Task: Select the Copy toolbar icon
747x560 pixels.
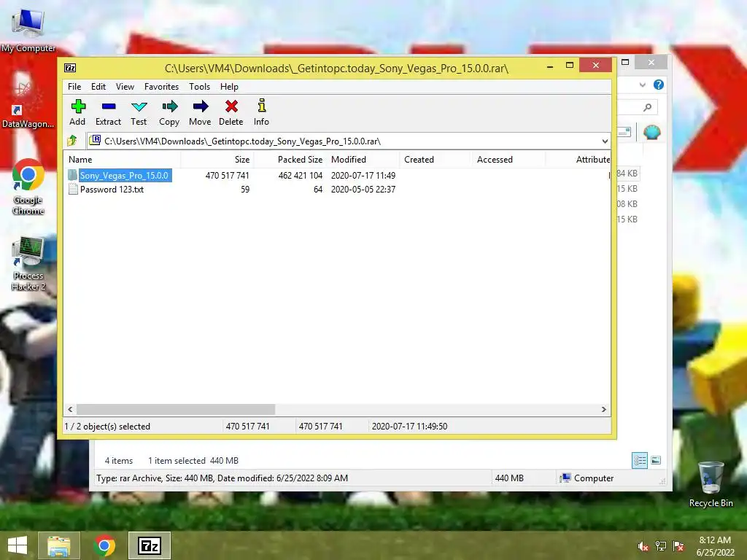Action: pyautogui.click(x=169, y=106)
